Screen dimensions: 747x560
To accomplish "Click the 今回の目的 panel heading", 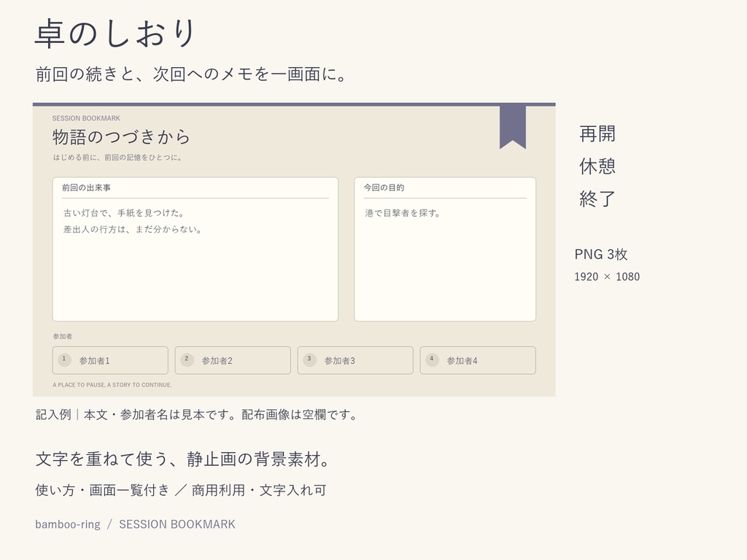I will pos(384,187).
